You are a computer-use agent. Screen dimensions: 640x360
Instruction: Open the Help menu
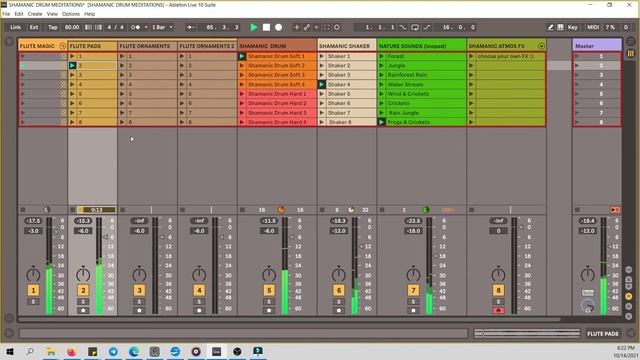coord(89,14)
